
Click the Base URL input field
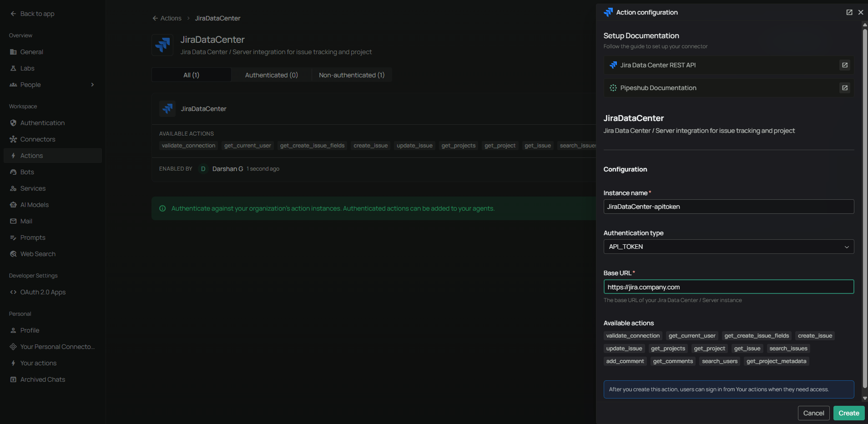pos(729,287)
